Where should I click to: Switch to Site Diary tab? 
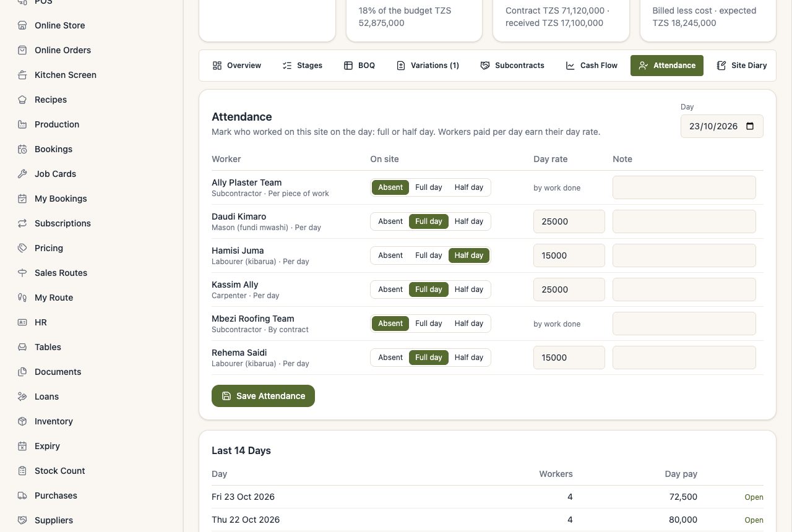click(x=741, y=66)
